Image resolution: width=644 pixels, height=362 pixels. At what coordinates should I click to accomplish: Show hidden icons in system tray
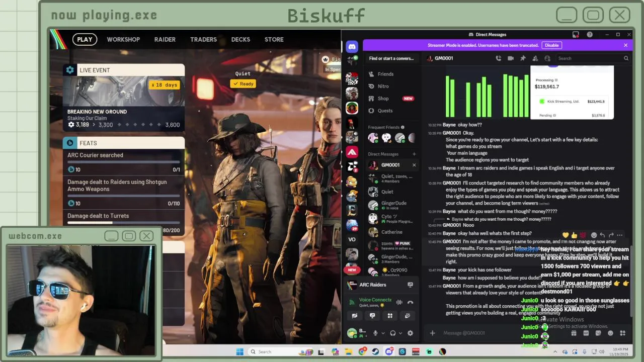click(x=556, y=351)
